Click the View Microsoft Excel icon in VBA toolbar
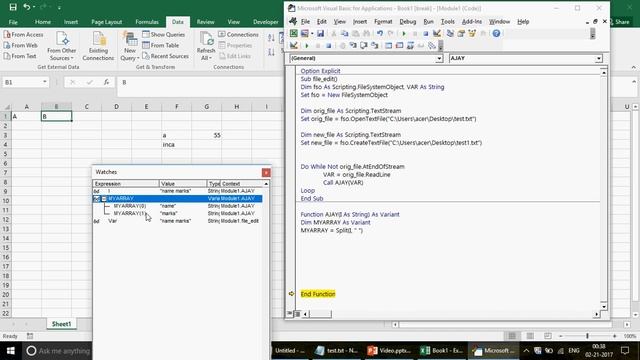 pos(293,33)
